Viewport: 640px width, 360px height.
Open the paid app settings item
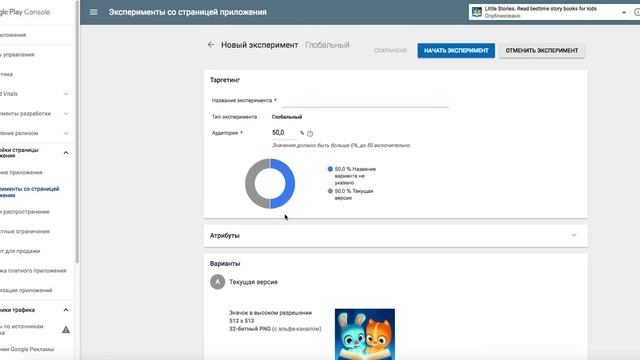coord(33,270)
